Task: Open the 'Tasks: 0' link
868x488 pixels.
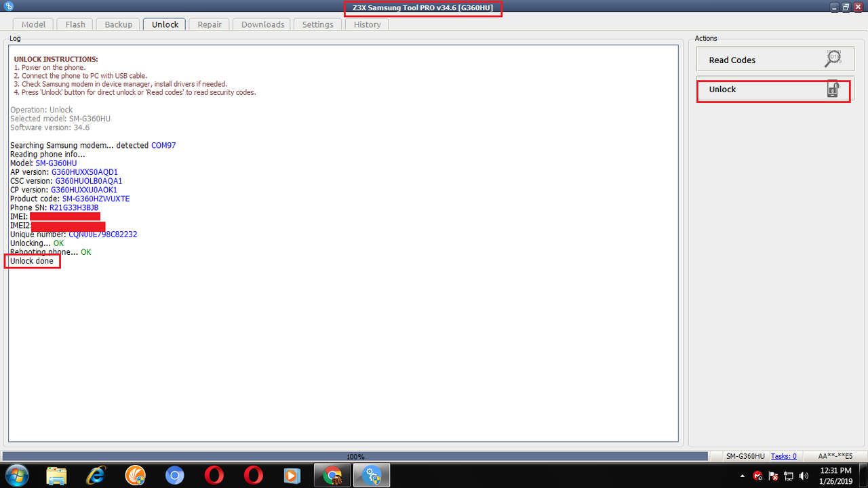Action: [784, 456]
